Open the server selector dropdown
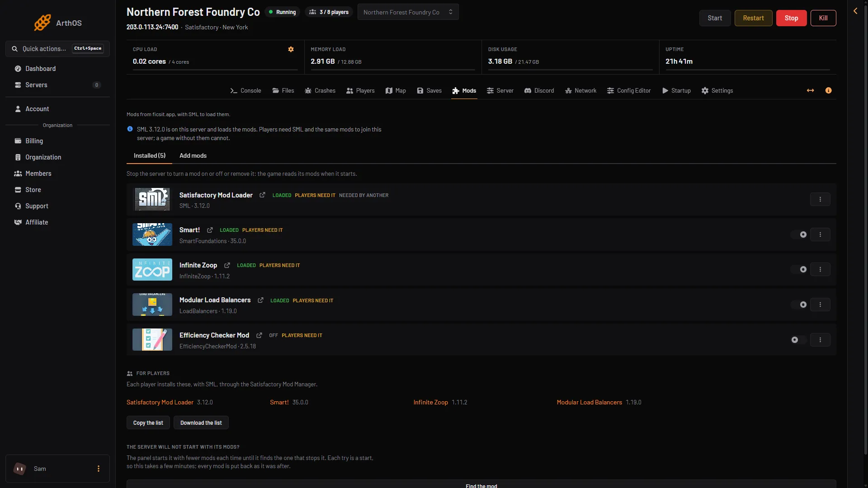Screen dimensions: 868x488 point(408,12)
